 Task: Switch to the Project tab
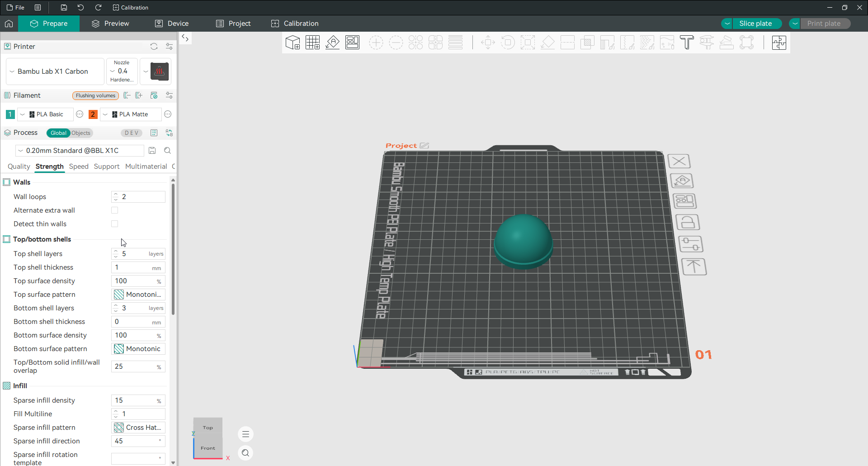pyautogui.click(x=233, y=24)
